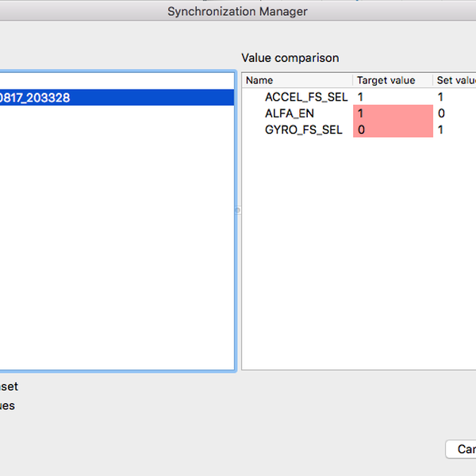
Task: Click the red GYRO_FS_SEL target value cell
Action: (x=392, y=129)
